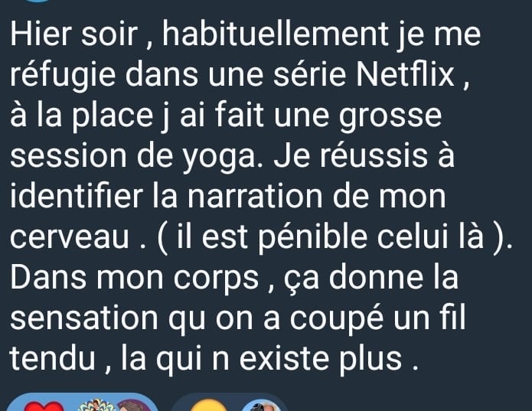This screenshot has width=532, height=411.
Task: Click the partially visible avatar at top-left
Action: [x=38, y=1]
